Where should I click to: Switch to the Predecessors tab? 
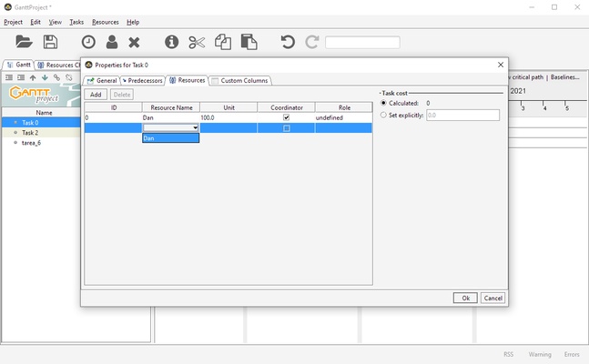[x=143, y=81]
